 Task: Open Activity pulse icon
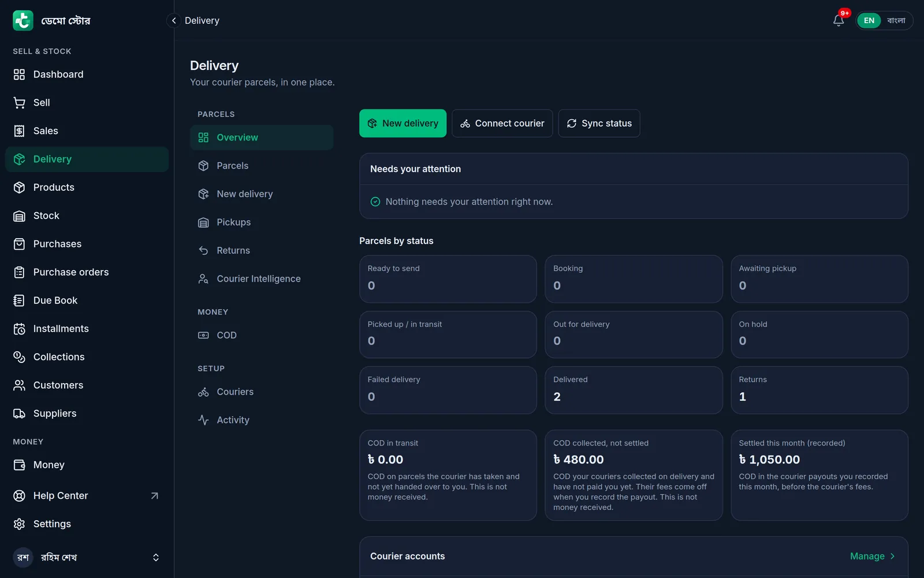pyautogui.click(x=203, y=420)
